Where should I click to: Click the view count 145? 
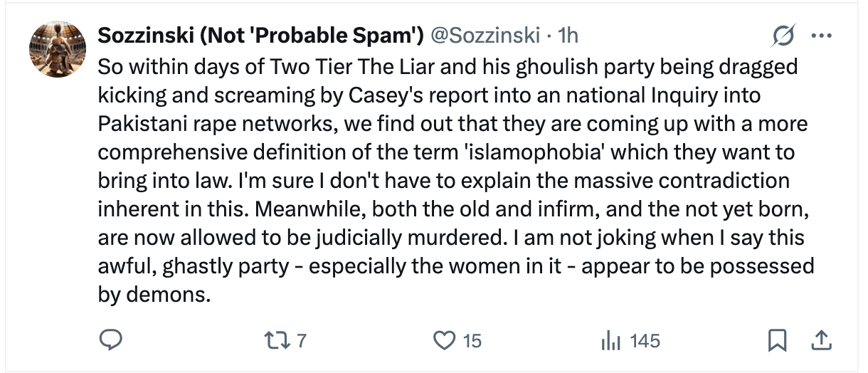[x=645, y=341]
